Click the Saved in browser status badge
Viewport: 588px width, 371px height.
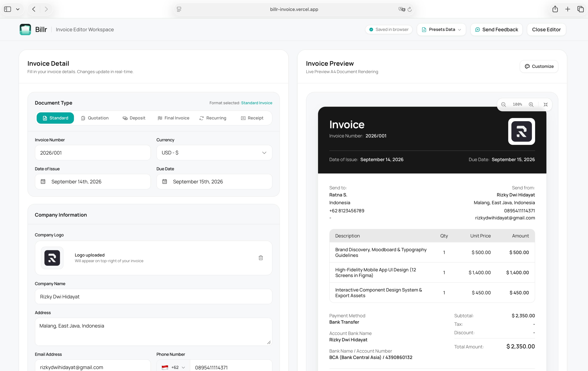(x=389, y=30)
